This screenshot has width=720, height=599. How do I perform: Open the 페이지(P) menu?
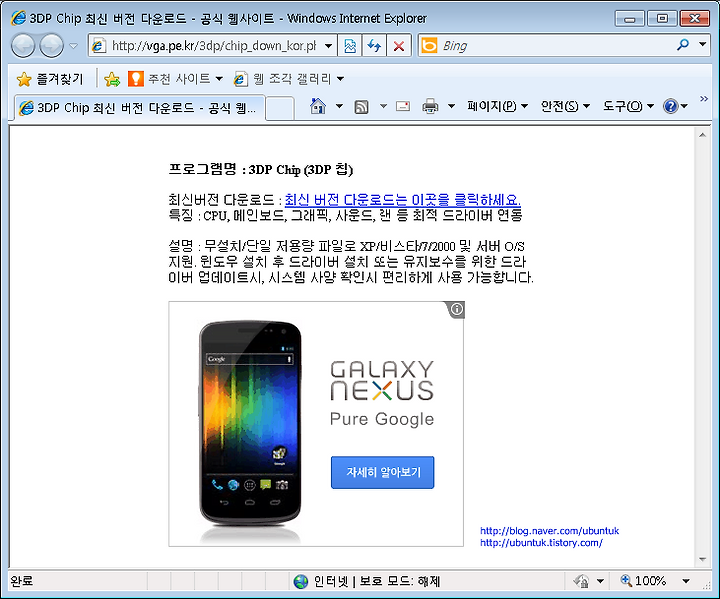(497, 107)
